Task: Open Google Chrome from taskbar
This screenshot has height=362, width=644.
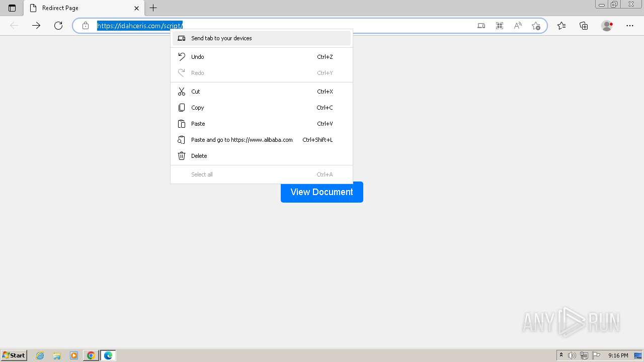Action: (x=91, y=355)
